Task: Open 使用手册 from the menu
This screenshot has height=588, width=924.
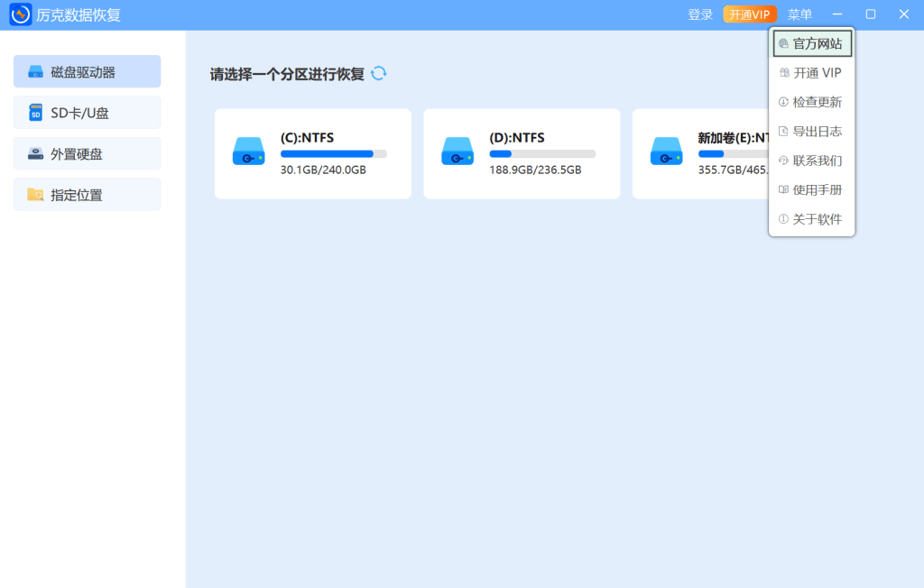Action: (812, 189)
